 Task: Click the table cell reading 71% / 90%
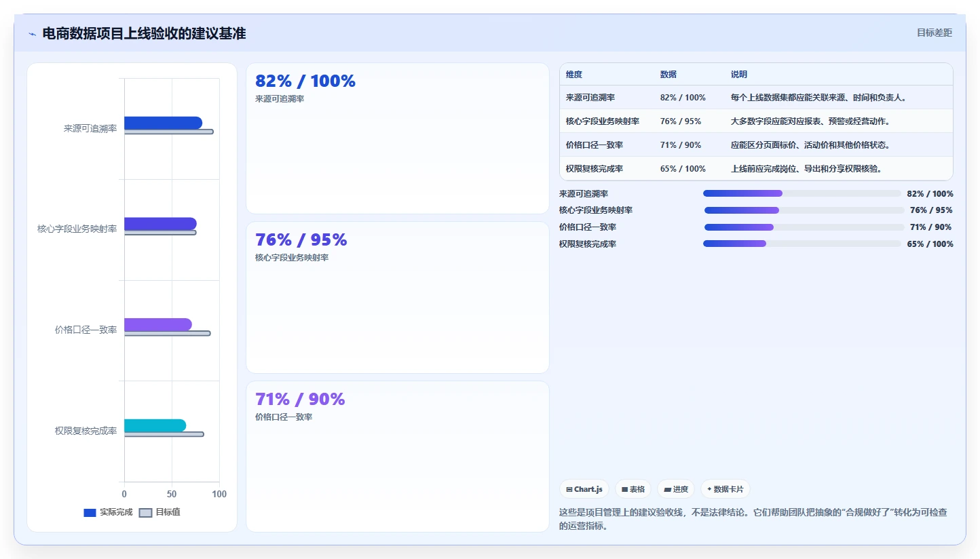coord(681,145)
